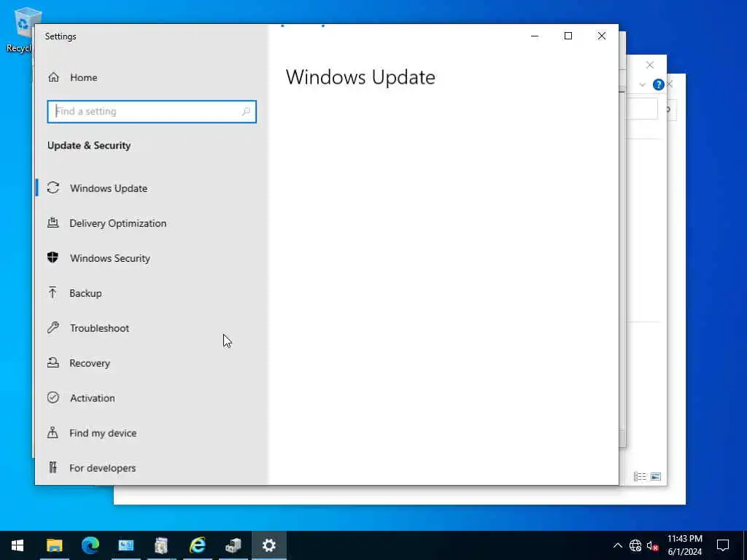Click the Backup arrow icon
This screenshot has width=747, height=560.
point(53,292)
